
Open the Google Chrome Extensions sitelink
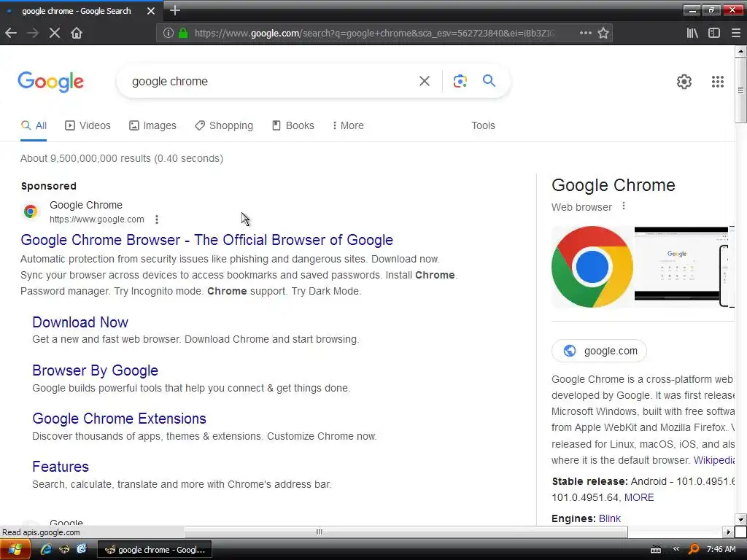119,419
